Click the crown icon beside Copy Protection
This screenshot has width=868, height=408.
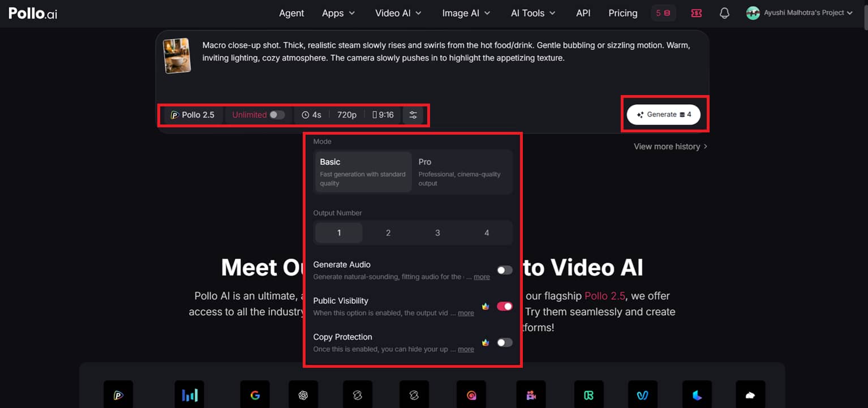485,342
